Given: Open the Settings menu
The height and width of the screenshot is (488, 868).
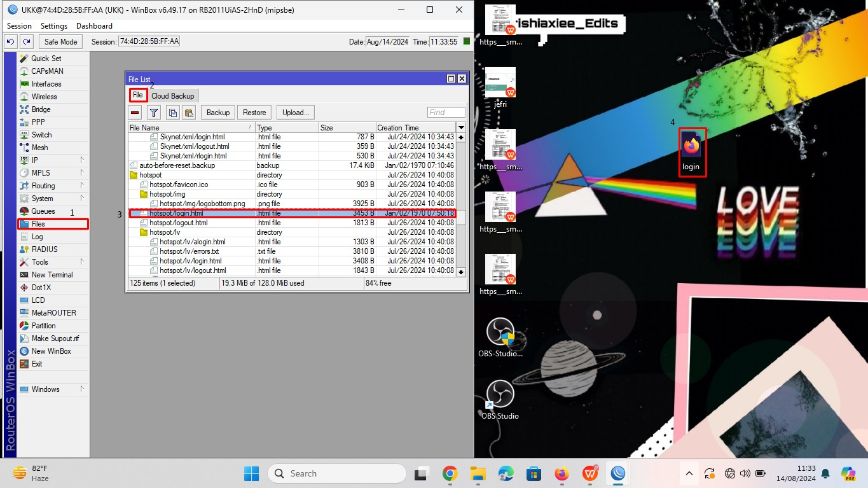Looking at the screenshot, I should [x=54, y=26].
